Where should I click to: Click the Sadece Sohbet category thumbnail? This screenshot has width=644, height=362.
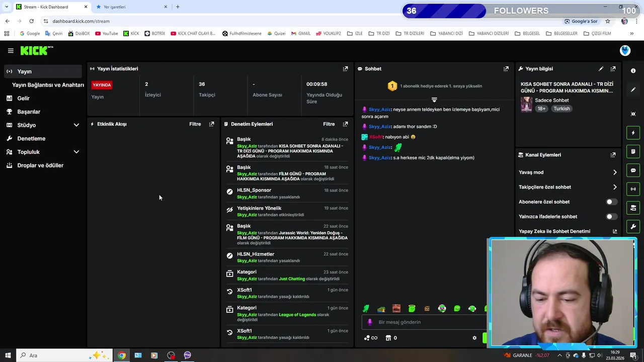click(526, 104)
